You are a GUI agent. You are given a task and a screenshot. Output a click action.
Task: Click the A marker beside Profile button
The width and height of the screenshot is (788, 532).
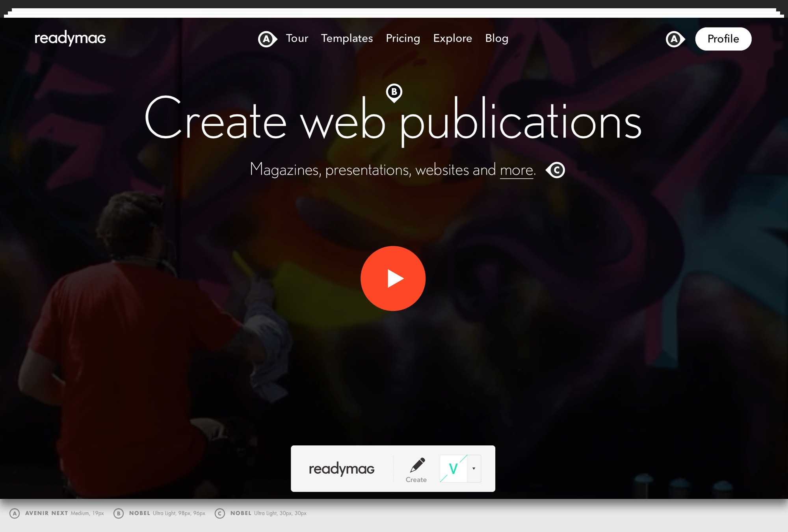pos(675,39)
